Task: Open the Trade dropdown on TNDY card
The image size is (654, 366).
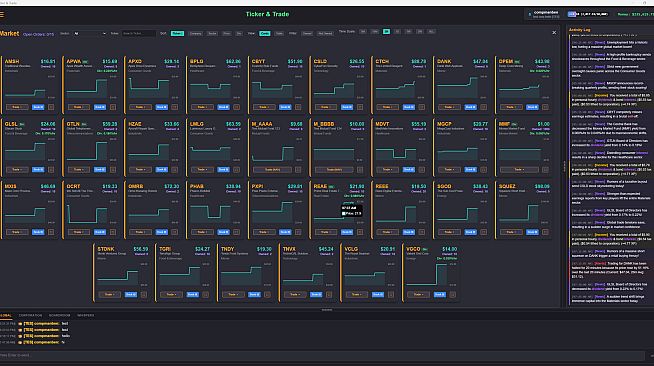Action: pyautogui.click(x=233, y=295)
